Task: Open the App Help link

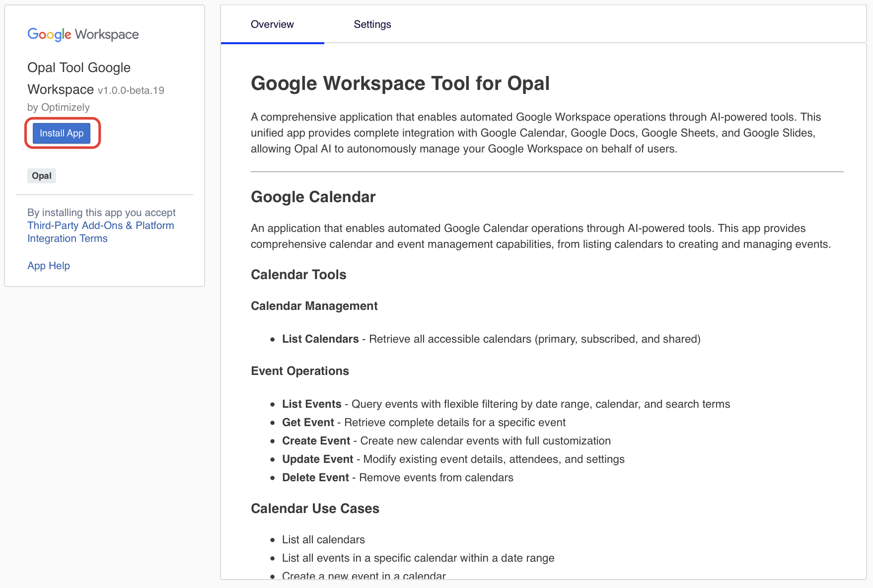Action: tap(49, 266)
